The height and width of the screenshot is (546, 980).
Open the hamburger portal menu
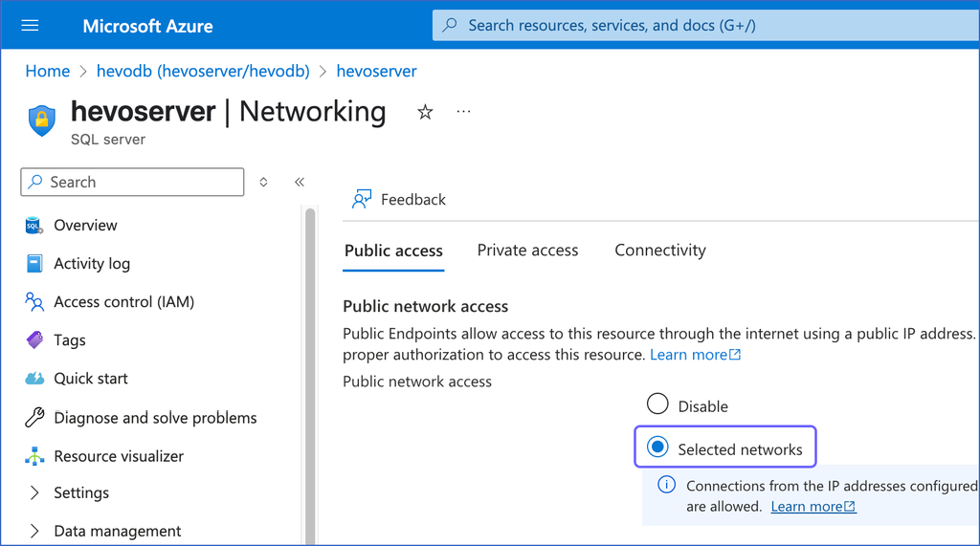coord(30,26)
